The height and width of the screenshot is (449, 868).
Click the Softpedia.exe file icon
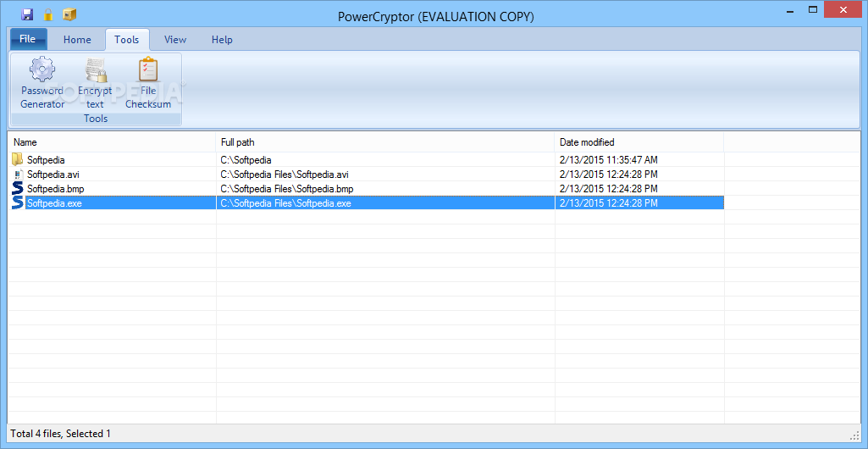coord(17,203)
